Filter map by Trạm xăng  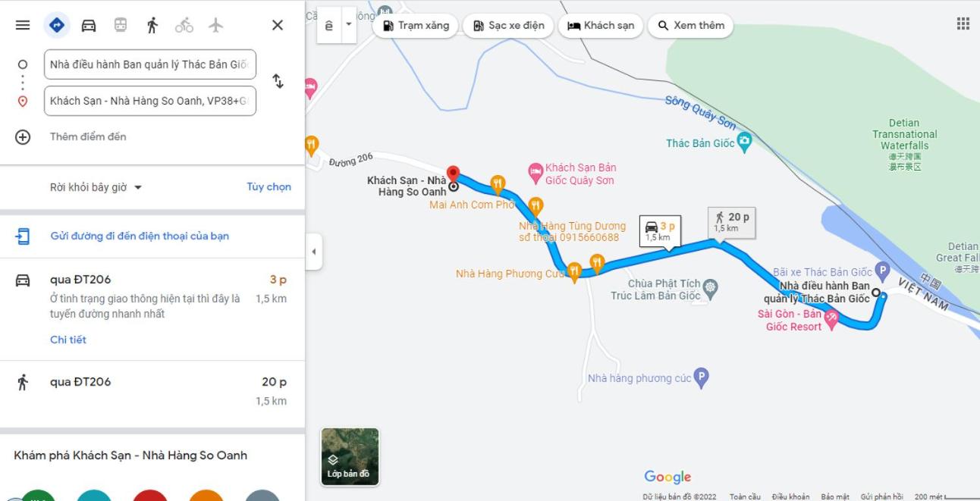[x=416, y=25]
